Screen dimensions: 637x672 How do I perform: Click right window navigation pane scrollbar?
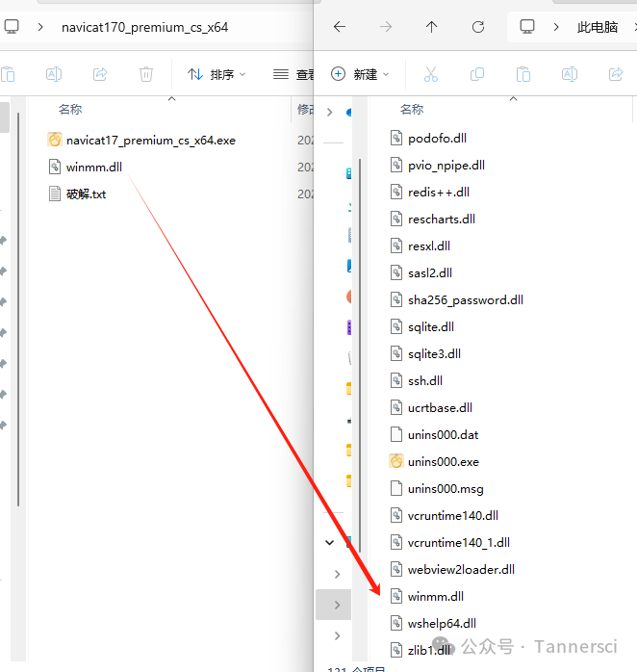click(x=360, y=355)
